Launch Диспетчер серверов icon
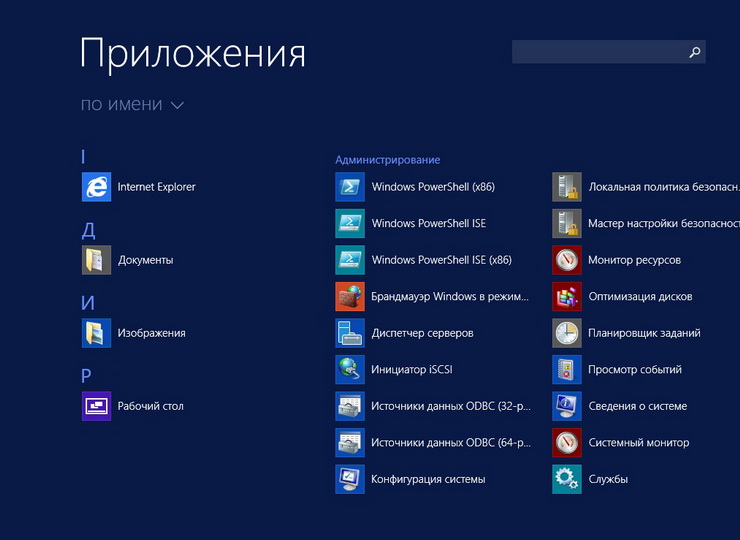740x540 pixels. (350, 333)
